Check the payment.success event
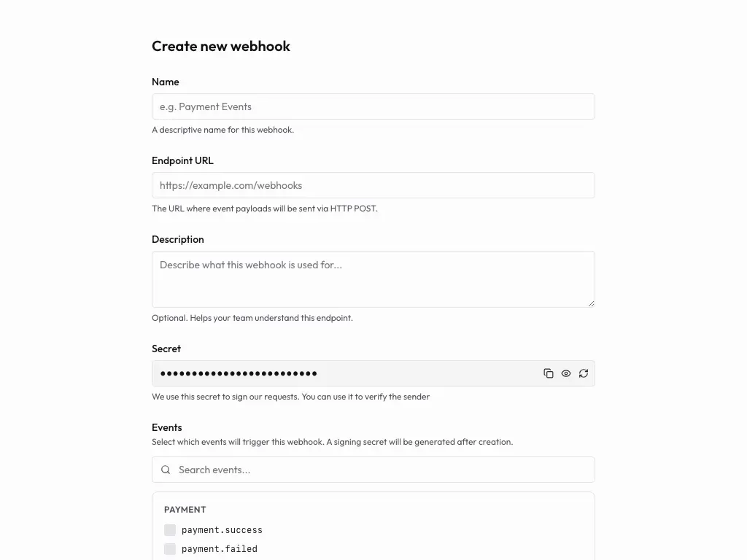 click(x=170, y=530)
